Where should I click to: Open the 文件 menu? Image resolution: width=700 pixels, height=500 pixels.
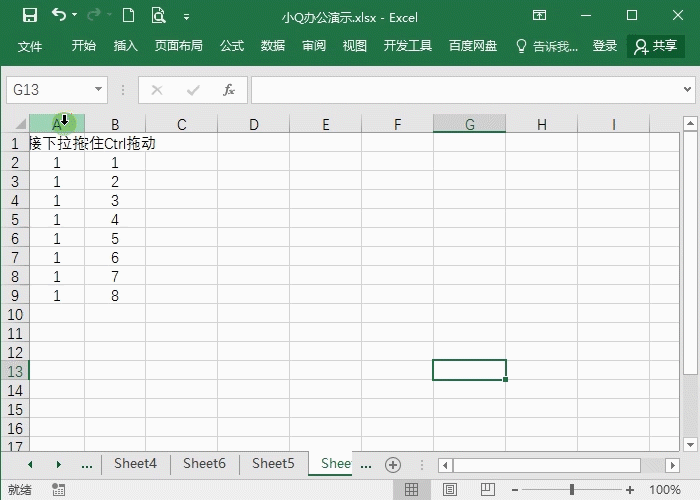tap(30, 46)
